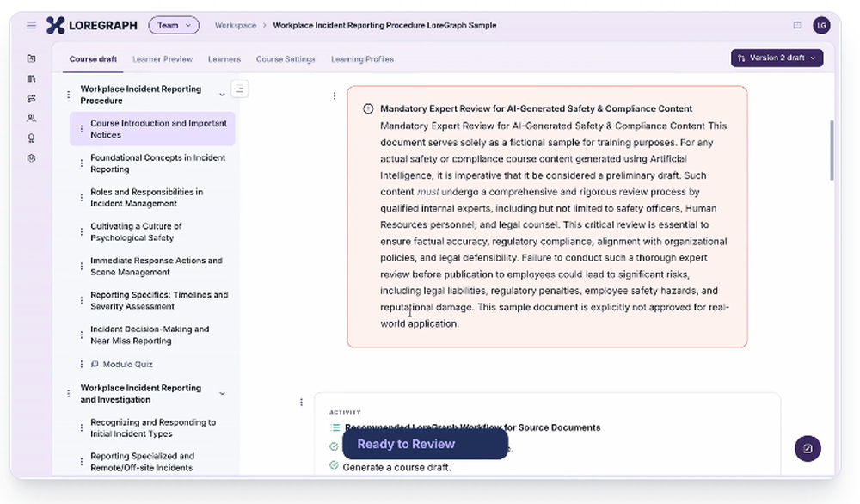Screen dimensions: 860x504
Task: Open options for Immediate Response Actions lesson
Action: pyautogui.click(x=82, y=266)
